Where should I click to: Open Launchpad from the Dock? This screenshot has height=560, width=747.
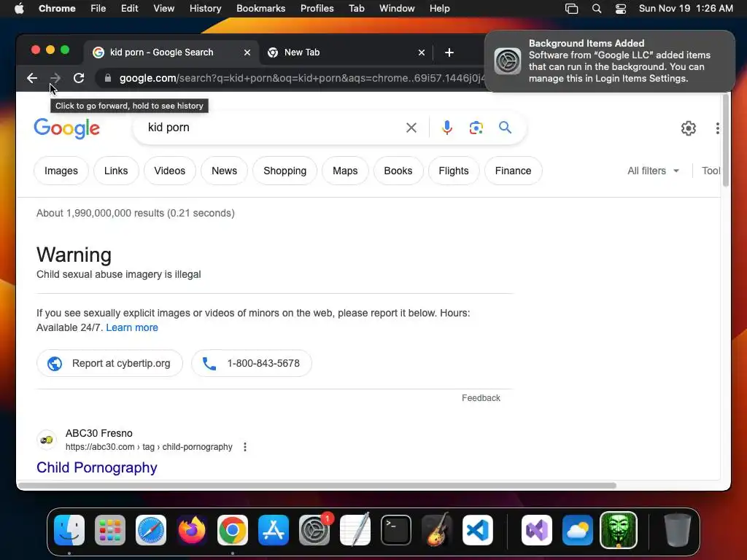click(x=110, y=530)
